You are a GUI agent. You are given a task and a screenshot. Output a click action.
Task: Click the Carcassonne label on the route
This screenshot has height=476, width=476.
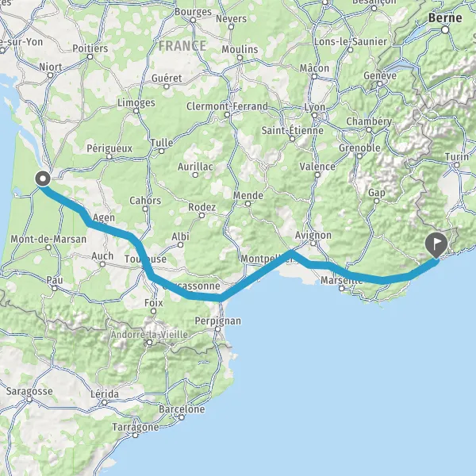(x=191, y=286)
